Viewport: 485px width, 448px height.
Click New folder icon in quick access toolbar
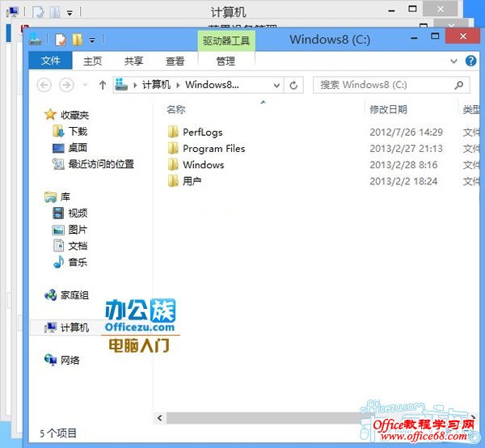[x=78, y=40]
